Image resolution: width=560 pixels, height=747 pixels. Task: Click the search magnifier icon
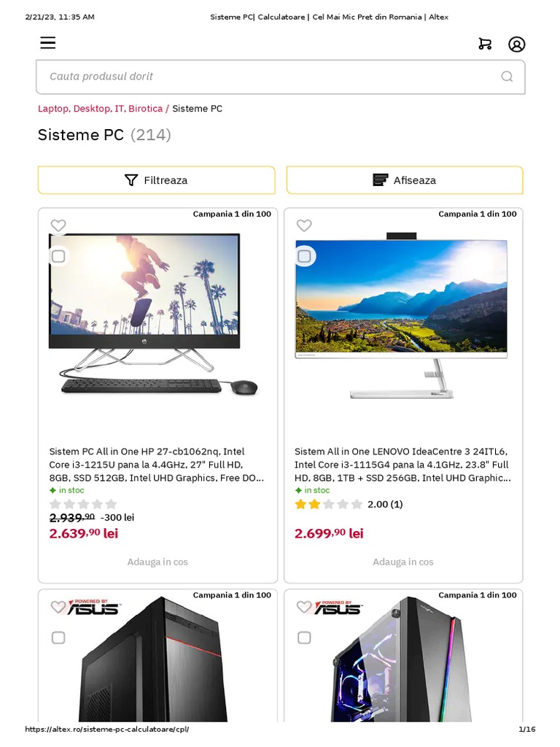point(507,77)
